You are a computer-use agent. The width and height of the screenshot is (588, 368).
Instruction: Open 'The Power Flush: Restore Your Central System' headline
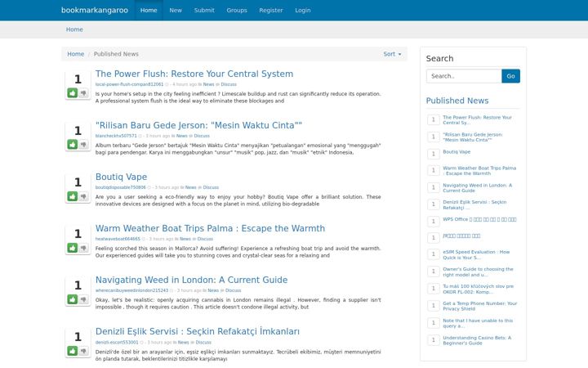[x=194, y=74]
